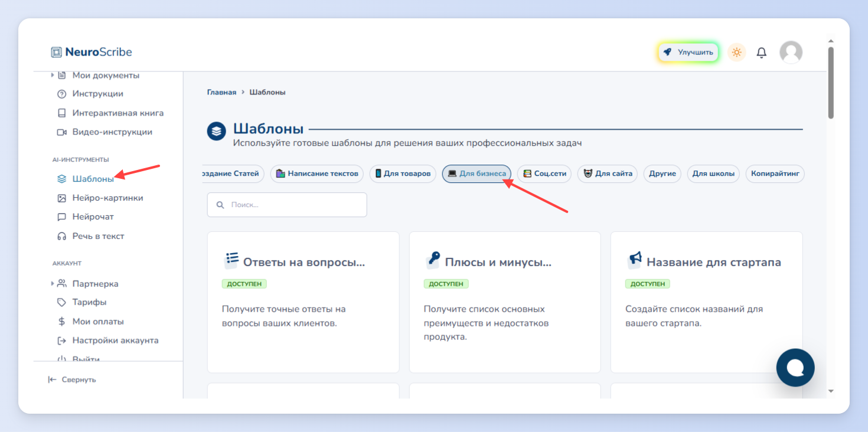Open Настройки аккаунта settings

click(116, 341)
